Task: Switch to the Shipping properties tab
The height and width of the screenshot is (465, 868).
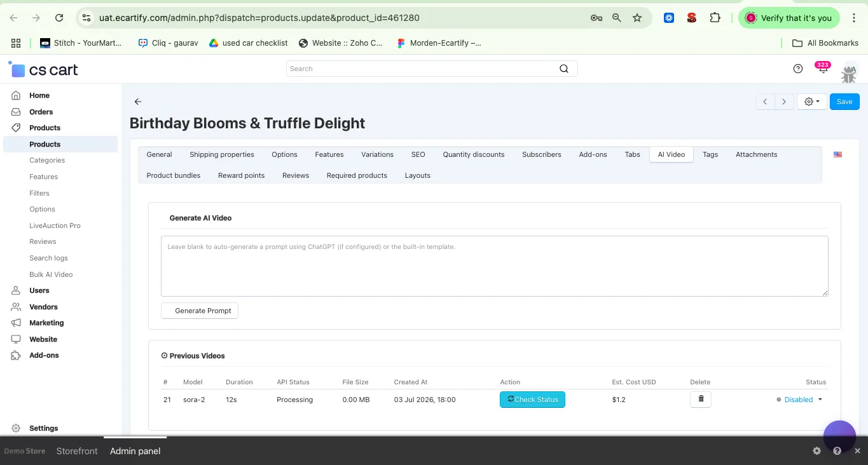Action: 222,154
